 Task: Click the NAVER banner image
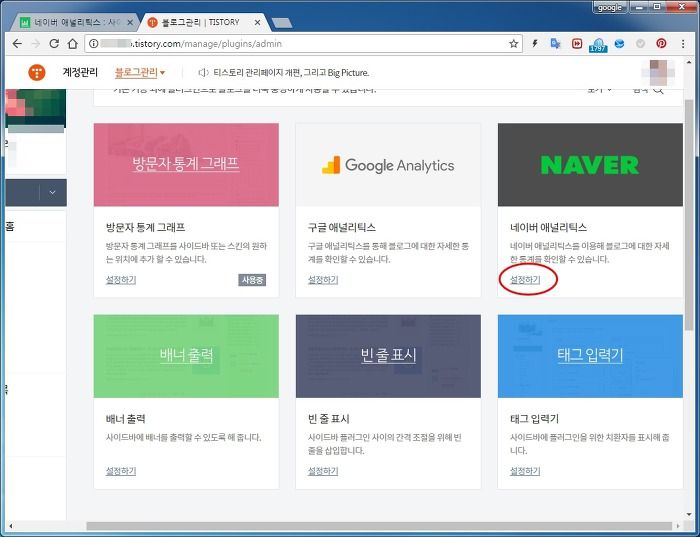(x=590, y=165)
